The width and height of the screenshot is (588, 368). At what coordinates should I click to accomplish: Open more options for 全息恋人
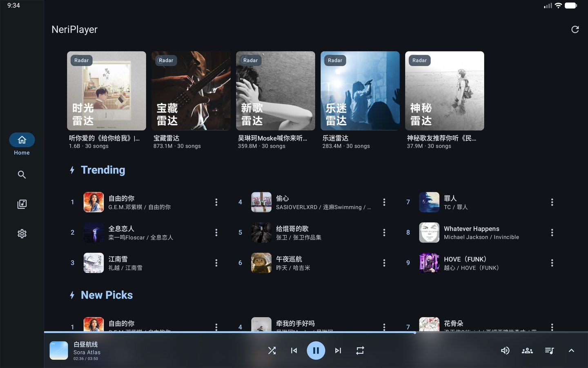tap(216, 232)
